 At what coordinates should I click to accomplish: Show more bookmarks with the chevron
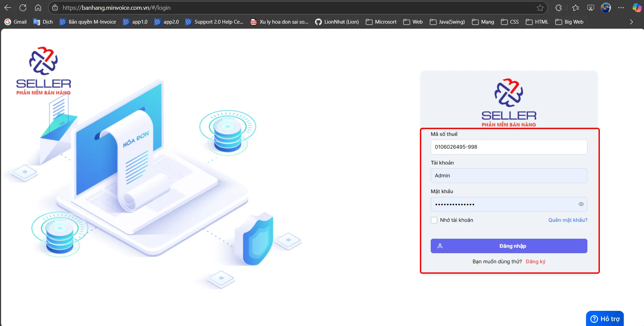point(631,22)
